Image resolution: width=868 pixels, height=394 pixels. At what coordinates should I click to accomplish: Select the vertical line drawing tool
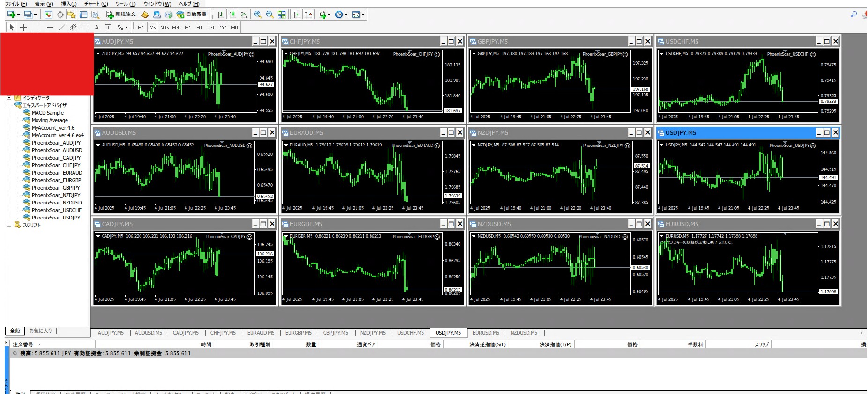tap(38, 27)
